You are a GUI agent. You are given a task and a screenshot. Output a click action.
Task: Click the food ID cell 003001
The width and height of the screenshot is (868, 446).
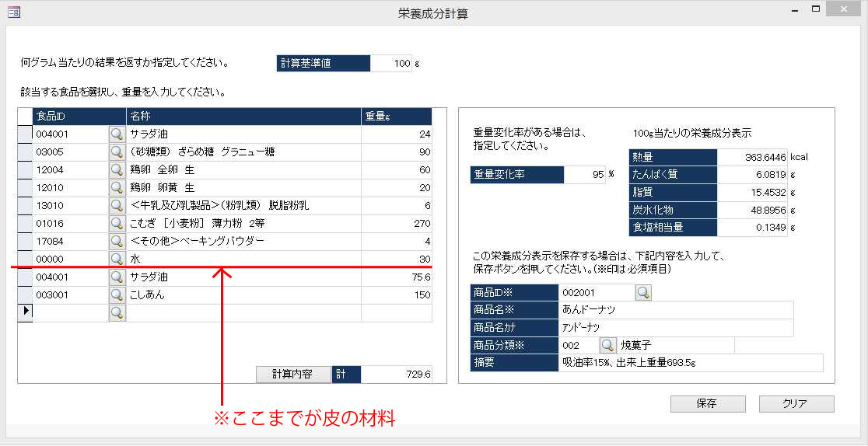(x=70, y=295)
